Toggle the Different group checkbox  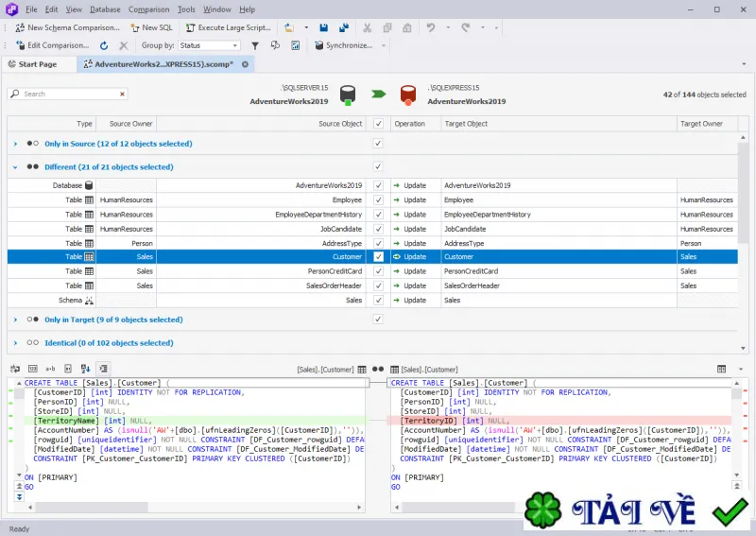[379, 166]
